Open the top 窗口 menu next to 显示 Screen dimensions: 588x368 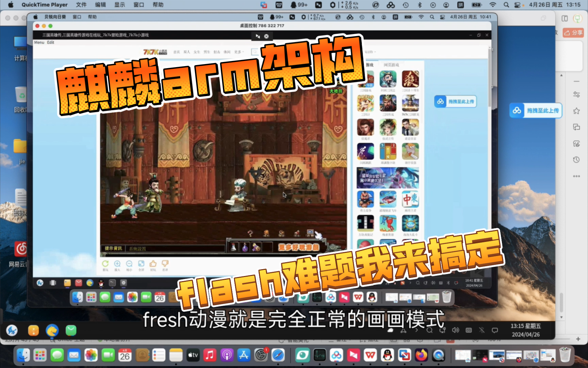(139, 5)
